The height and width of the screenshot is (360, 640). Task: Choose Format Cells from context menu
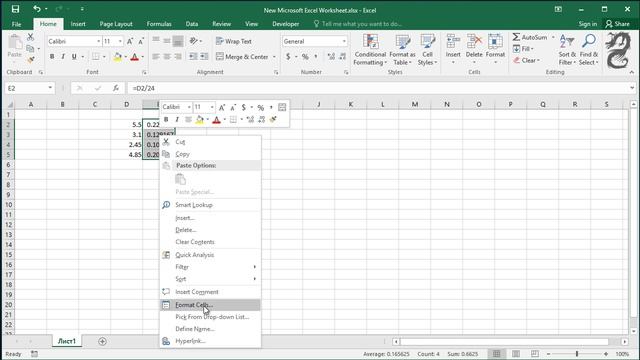coord(210,305)
